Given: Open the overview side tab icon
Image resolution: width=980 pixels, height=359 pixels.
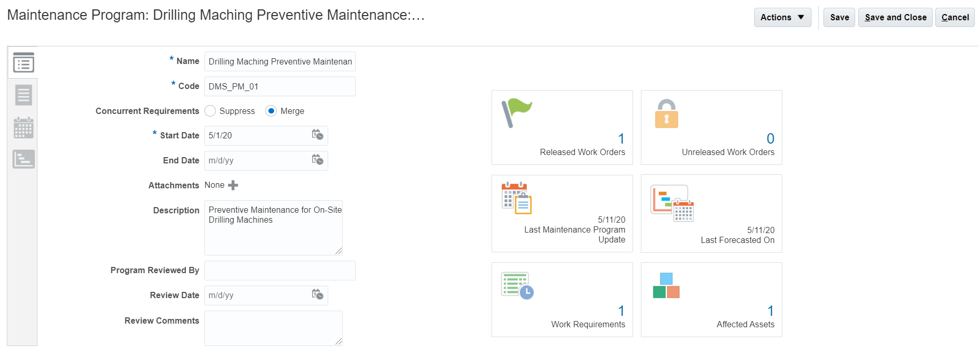Looking at the screenshot, I should click(x=23, y=63).
